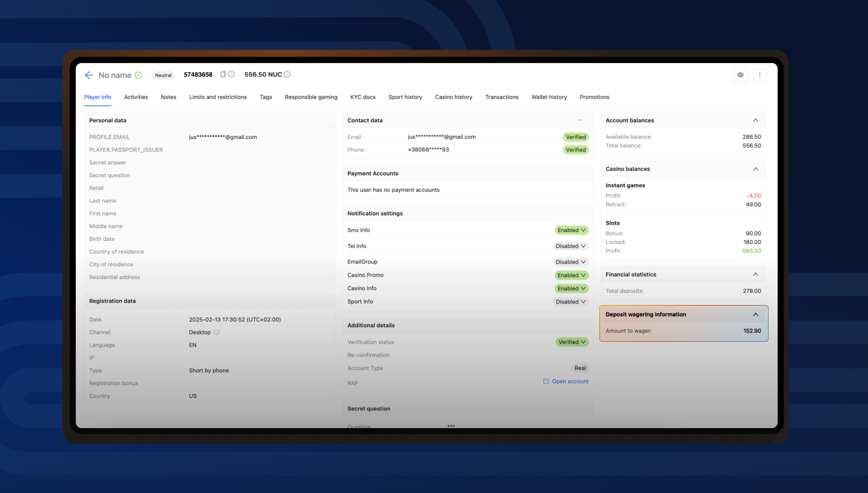
Task: Click the green verified checkmark by No name
Action: pyautogui.click(x=138, y=75)
